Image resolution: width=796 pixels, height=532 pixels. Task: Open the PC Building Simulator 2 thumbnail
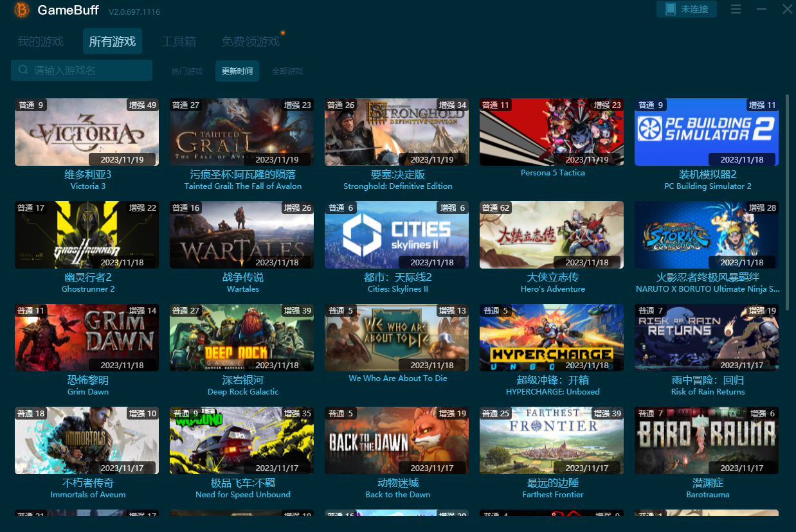coord(707,132)
